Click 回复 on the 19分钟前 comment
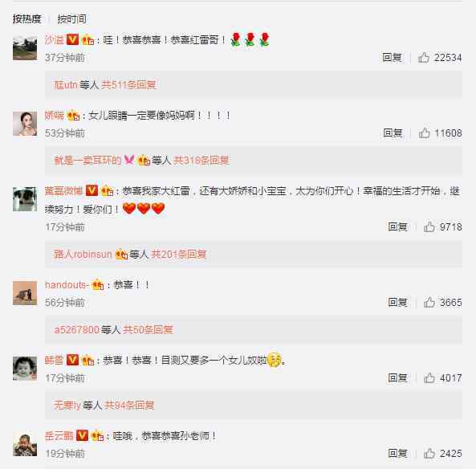 click(397, 454)
